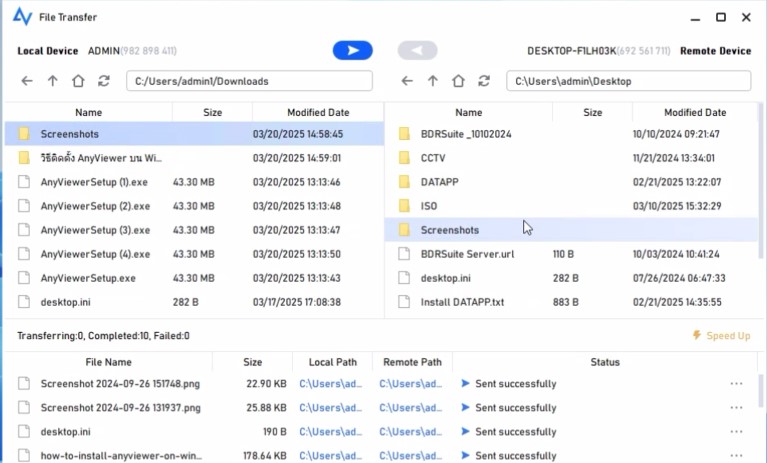This screenshot has height=463, width=767.
Task: Select the CCTV folder on remote device
Action: coord(433,158)
